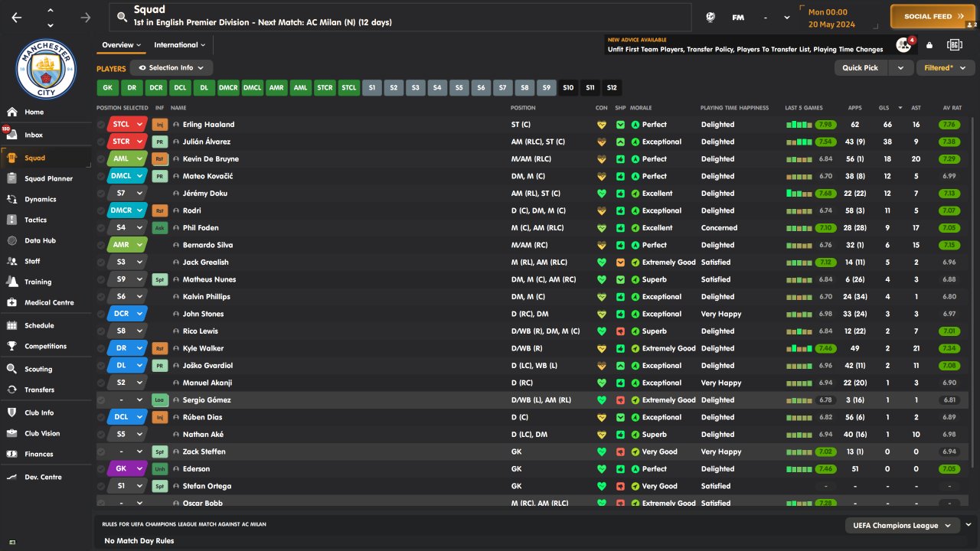Click the Medical Centre icon

coord(11,302)
